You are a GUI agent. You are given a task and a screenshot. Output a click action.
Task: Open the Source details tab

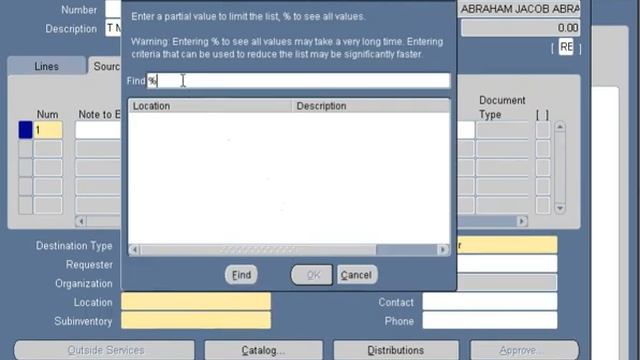(105, 66)
